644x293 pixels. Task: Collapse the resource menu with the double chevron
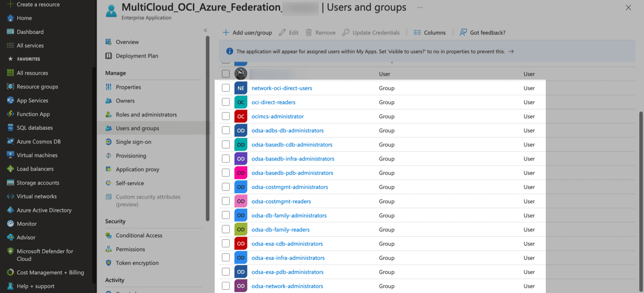(x=205, y=30)
